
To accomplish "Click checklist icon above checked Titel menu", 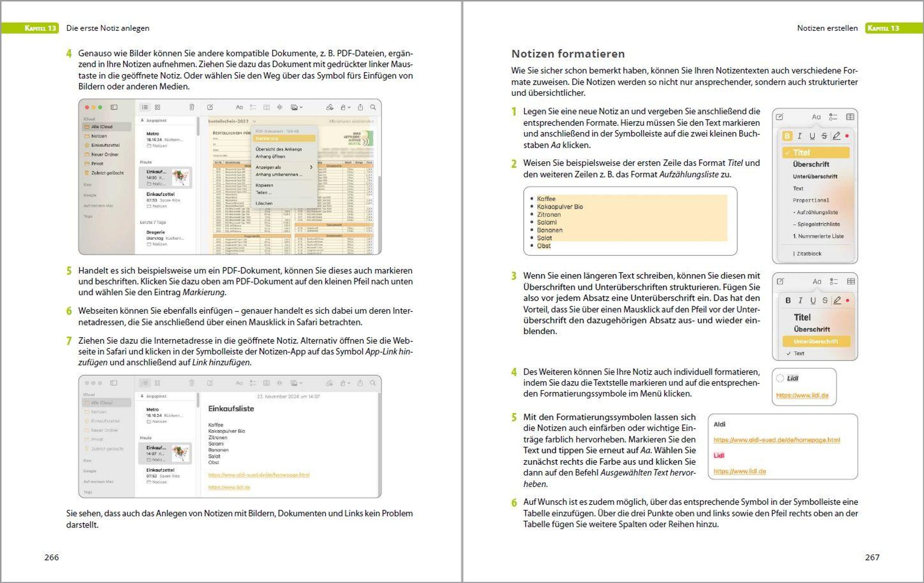I will (833, 117).
